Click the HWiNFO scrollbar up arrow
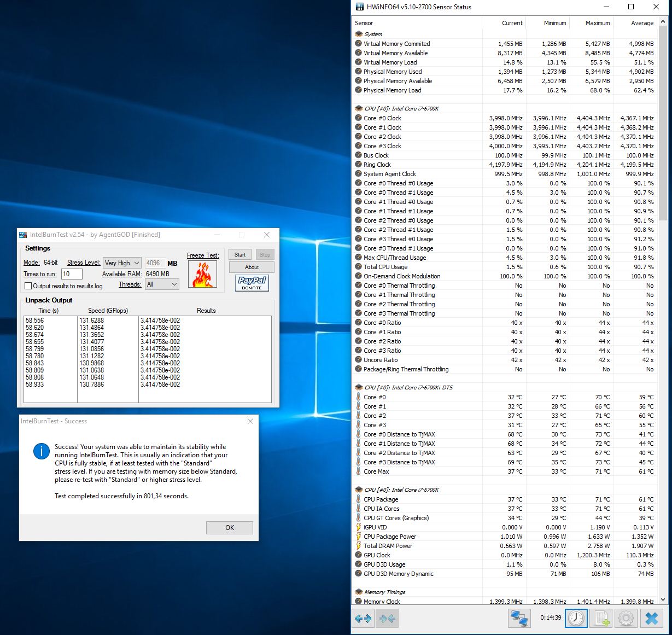 tap(663, 22)
